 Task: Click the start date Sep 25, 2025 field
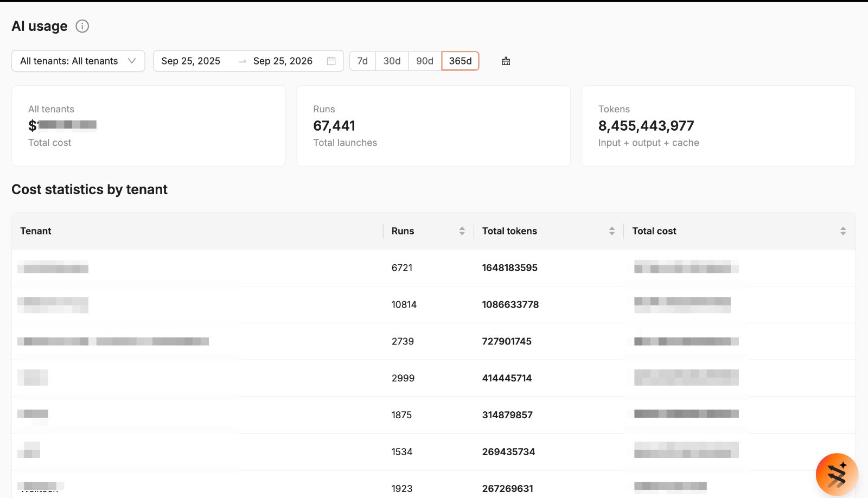pyautogui.click(x=191, y=61)
